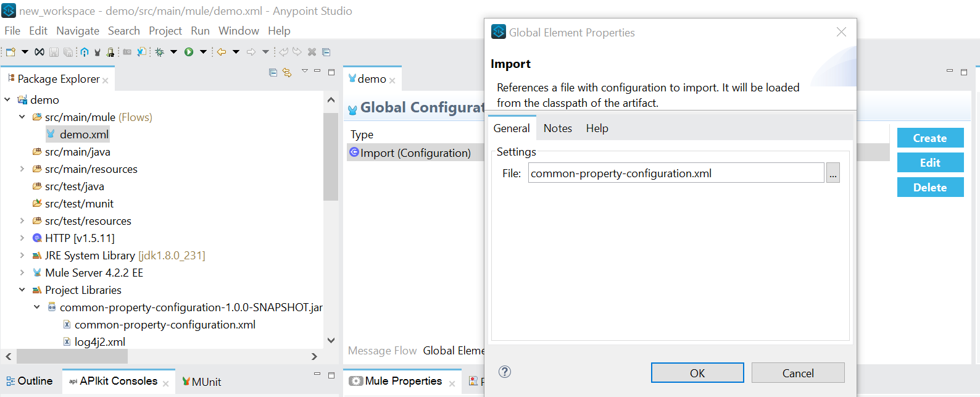Open the Run configurations dropdown arrow
The width and height of the screenshot is (980, 397).
click(x=203, y=52)
